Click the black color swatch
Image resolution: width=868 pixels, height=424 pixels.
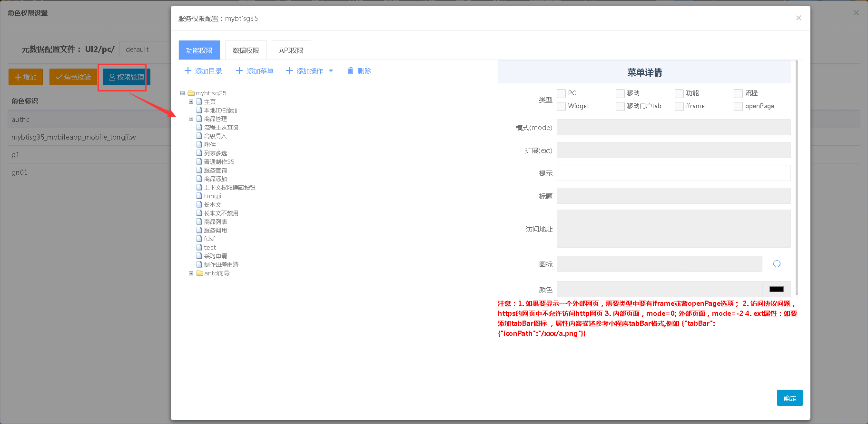coord(776,289)
